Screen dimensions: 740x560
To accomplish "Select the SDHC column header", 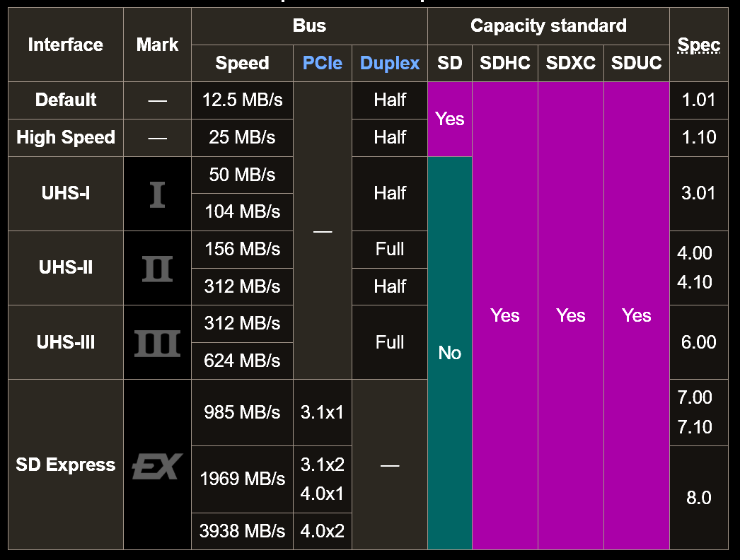I will [x=505, y=63].
